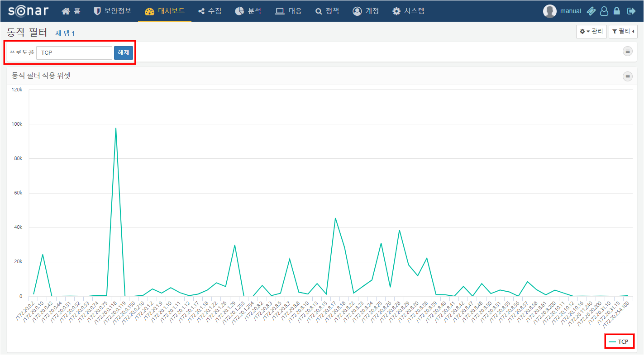644x355 pixels.
Task: Click the 100k y-axis label
Action: point(17,124)
